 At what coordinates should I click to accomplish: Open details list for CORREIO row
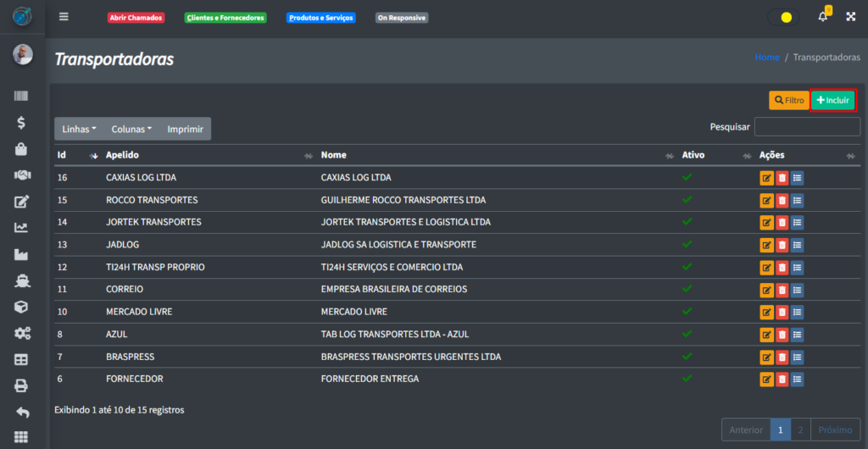pyautogui.click(x=797, y=290)
